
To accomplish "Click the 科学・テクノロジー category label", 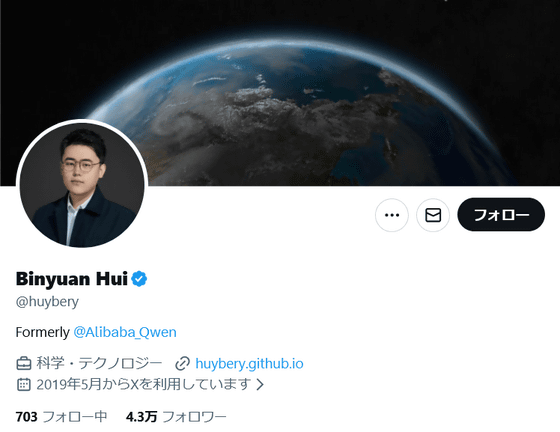I will (99, 364).
